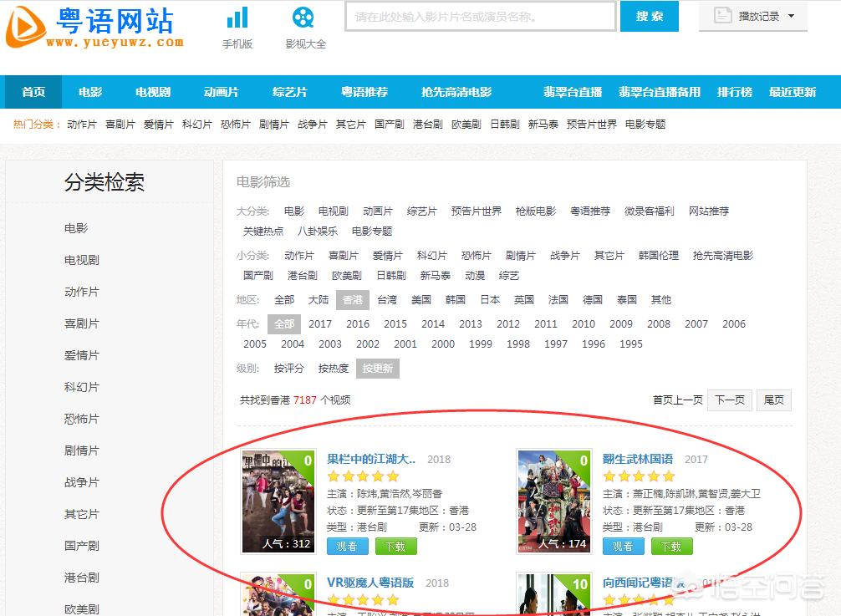Viewport: 841px width, 616px height.
Task: Expand the 播放记录 dropdown
Action: pyautogui.click(x=752, y=17)
